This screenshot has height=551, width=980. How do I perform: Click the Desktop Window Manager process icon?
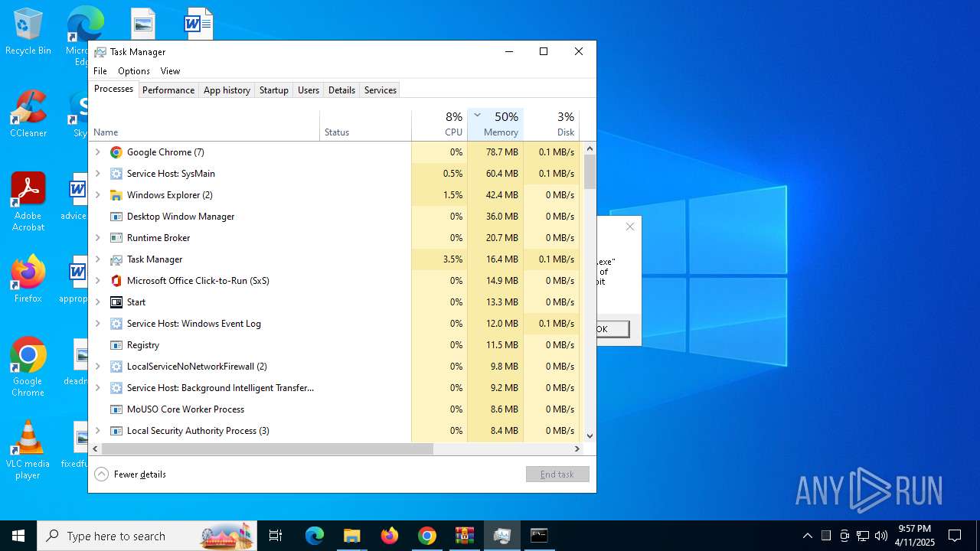click(116, 217)
